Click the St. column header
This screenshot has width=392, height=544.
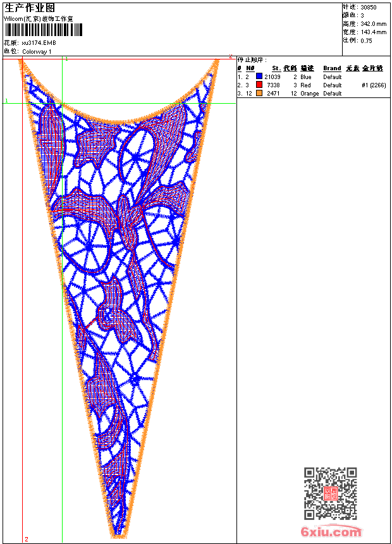click(276, 68)
